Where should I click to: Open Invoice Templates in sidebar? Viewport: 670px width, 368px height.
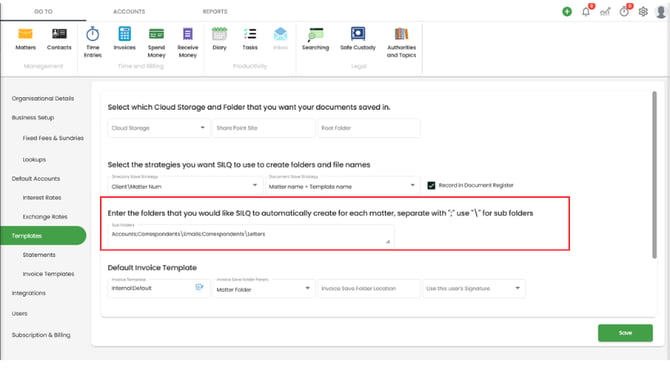pos(48,274)
